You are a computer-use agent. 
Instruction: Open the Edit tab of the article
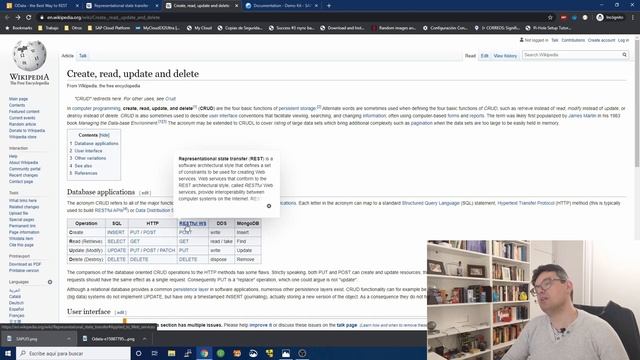(484, 56)
